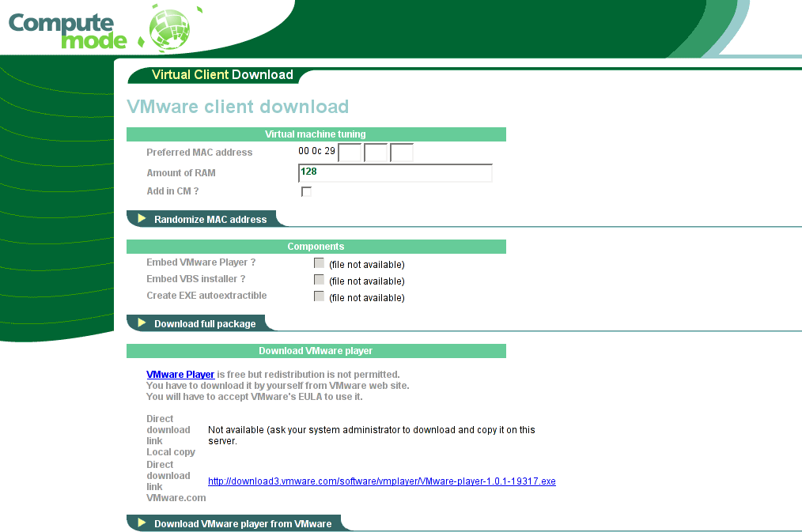Click file not available text beside Create EXE autoextractible
This screenshot has height=532, width=802.
pyautogui.click(x=367, y=298)
